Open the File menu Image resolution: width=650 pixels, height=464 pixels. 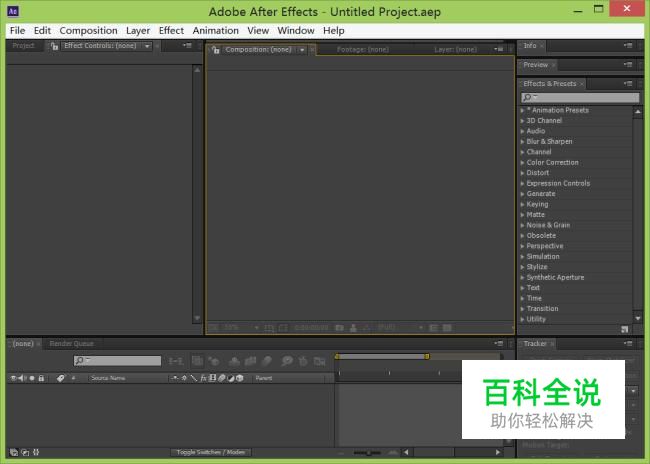pos(17,31)
